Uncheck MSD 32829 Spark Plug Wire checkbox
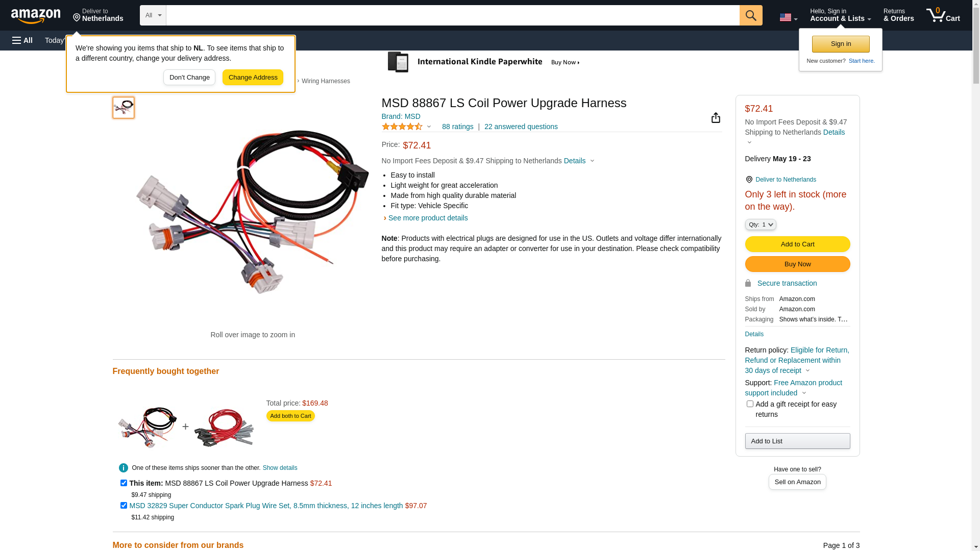This screenshot has height=551, width=980. (124, 505)
